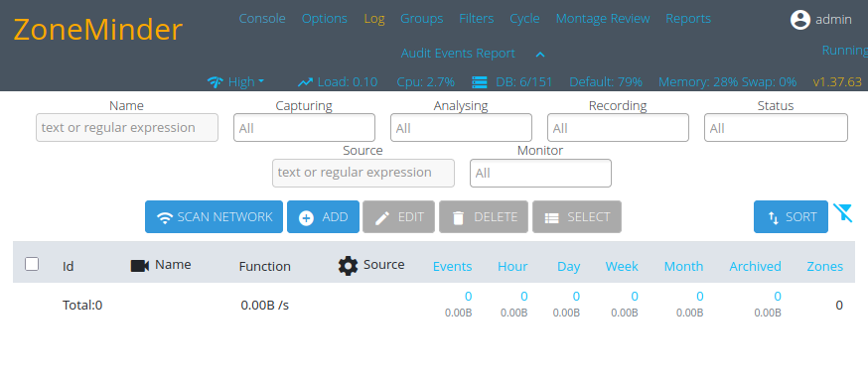Open the Reports page

tap(688, 18)
